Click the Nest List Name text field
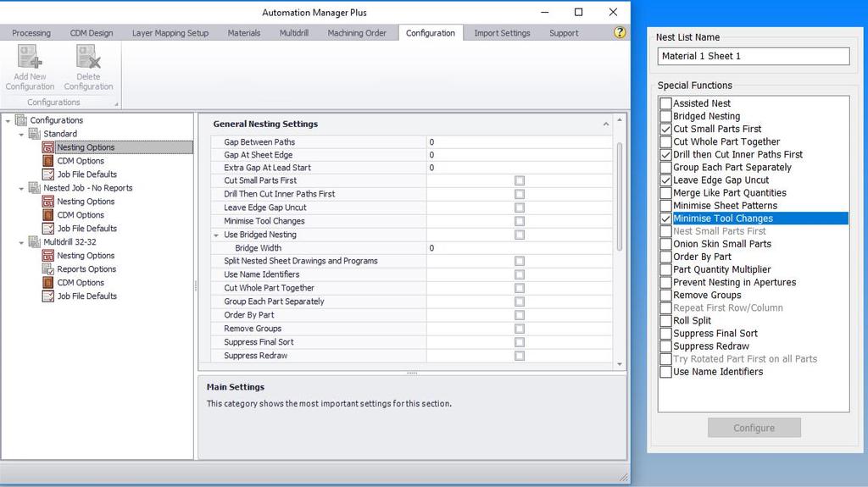 pyautogui.click(x=754, y=56)
